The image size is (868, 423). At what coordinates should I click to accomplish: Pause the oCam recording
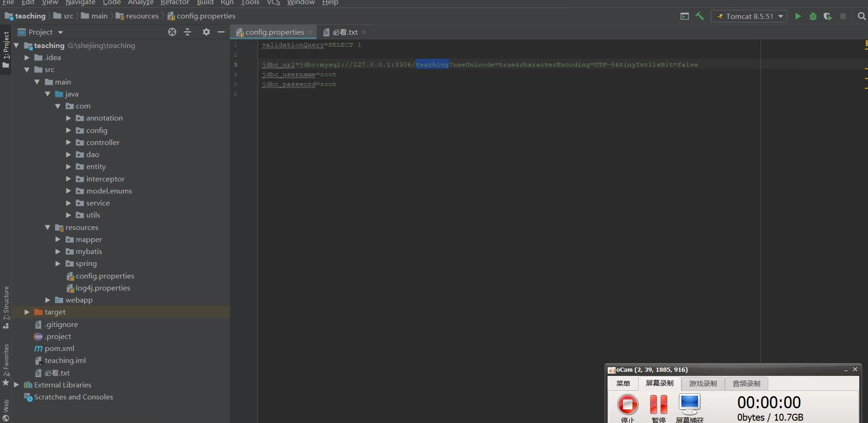pyautogui.click(x=658, y=405)
